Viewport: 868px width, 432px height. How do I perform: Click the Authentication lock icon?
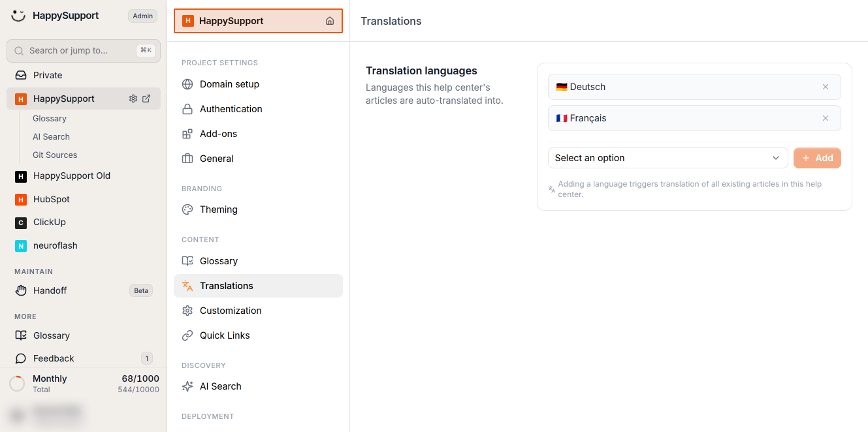(x=187, y=109)
